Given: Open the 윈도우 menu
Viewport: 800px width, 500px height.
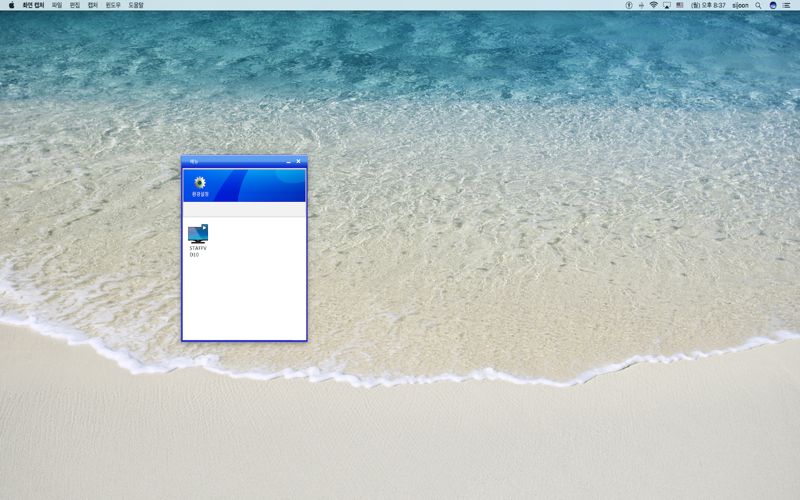Looking at the screenshot, I should (x=113, y=5).
